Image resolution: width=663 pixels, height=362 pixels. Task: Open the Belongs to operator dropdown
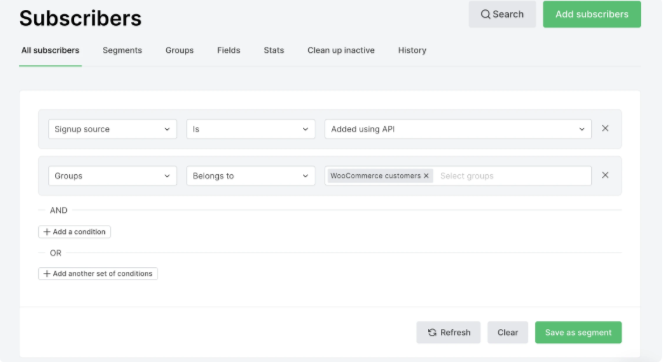point(251,176)
